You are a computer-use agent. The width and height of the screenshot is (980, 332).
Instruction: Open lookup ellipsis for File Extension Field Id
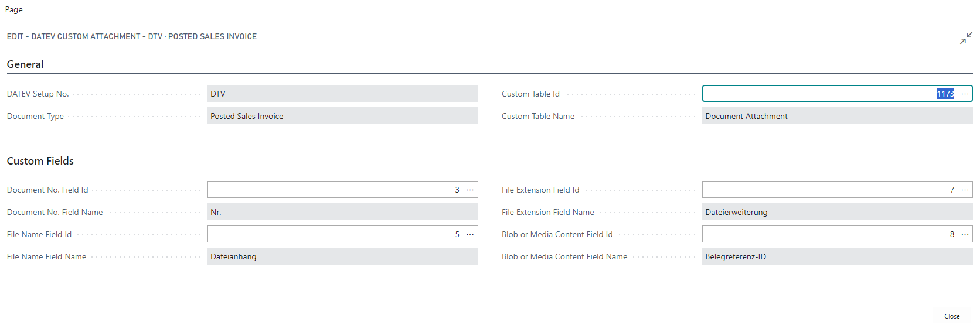pos(965,190)
